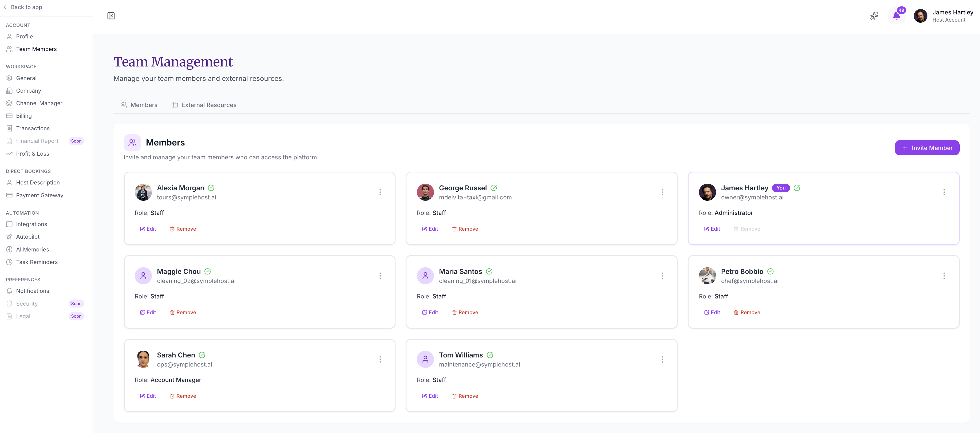
Task: Remove Maggie Chou from team
Action: [x=183, y=313]
